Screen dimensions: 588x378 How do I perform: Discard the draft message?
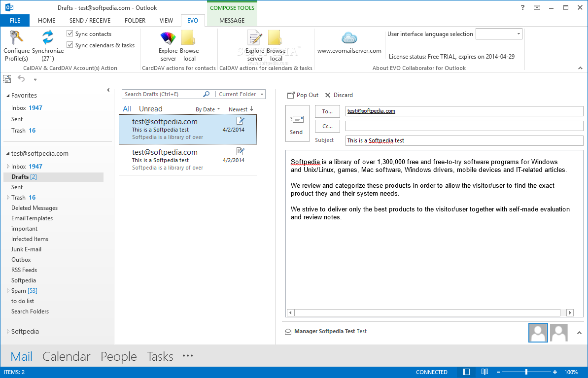[x=339, y=95]
